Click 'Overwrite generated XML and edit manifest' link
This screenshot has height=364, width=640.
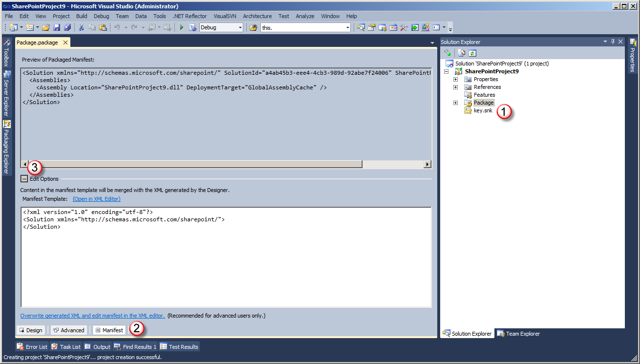pos(92,316)
